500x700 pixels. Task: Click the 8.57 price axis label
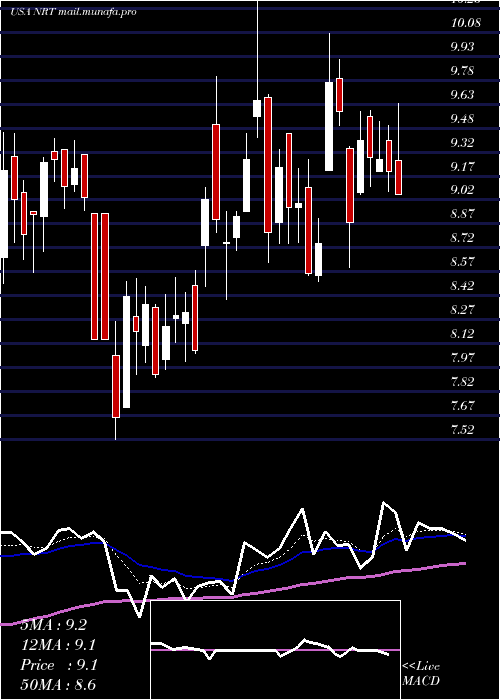click(x=462, y=262)
